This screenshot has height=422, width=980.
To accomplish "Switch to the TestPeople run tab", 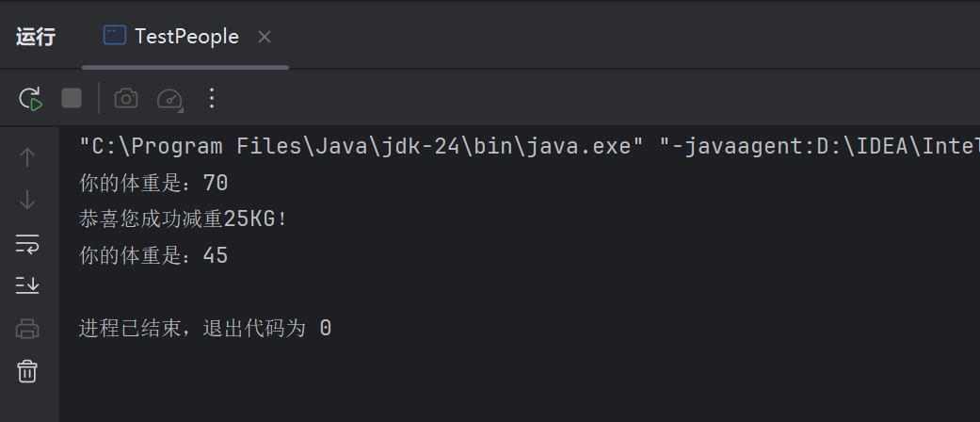I will (185, 37).
